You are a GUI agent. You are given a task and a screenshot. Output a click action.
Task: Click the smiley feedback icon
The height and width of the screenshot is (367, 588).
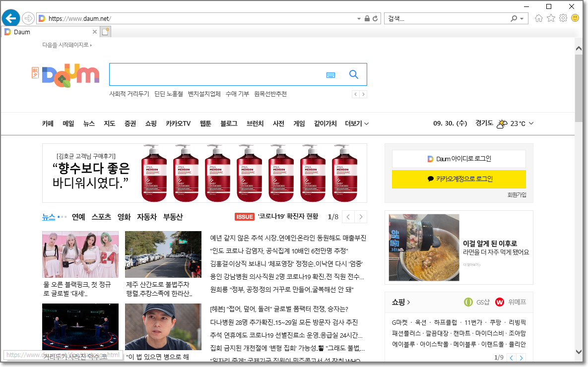coord(575,18)
